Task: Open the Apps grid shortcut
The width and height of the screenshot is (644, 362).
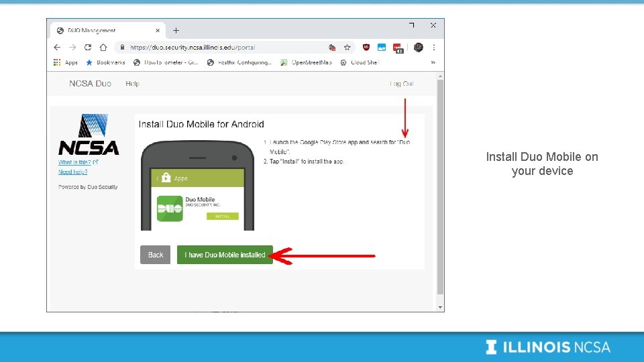Action: tap(65, 62)
